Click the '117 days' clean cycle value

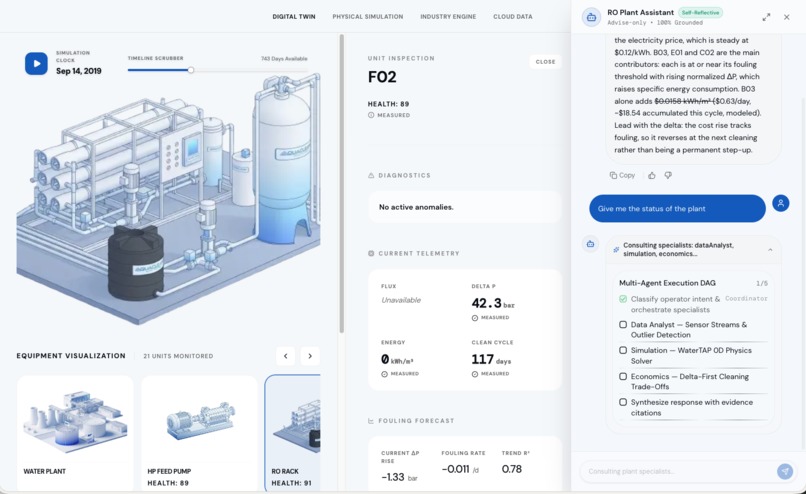(491, 359)
